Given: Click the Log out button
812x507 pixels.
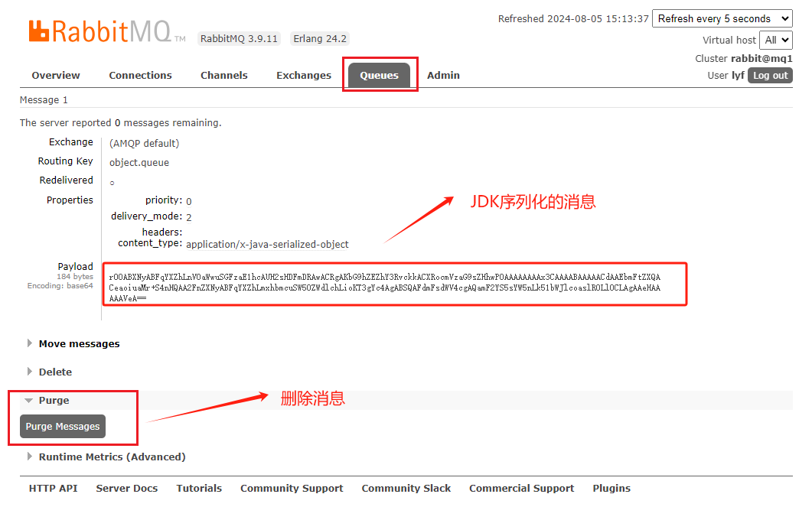Looking at the screenshot, I should pos(770,76).
